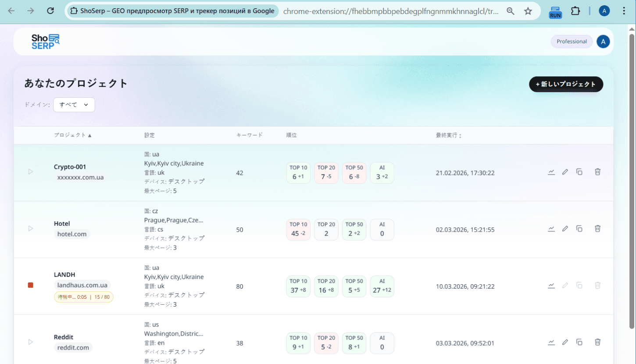Edit the Reddit project with pencil icon
This screenshot has width=636, height=364.
[565, 342]
